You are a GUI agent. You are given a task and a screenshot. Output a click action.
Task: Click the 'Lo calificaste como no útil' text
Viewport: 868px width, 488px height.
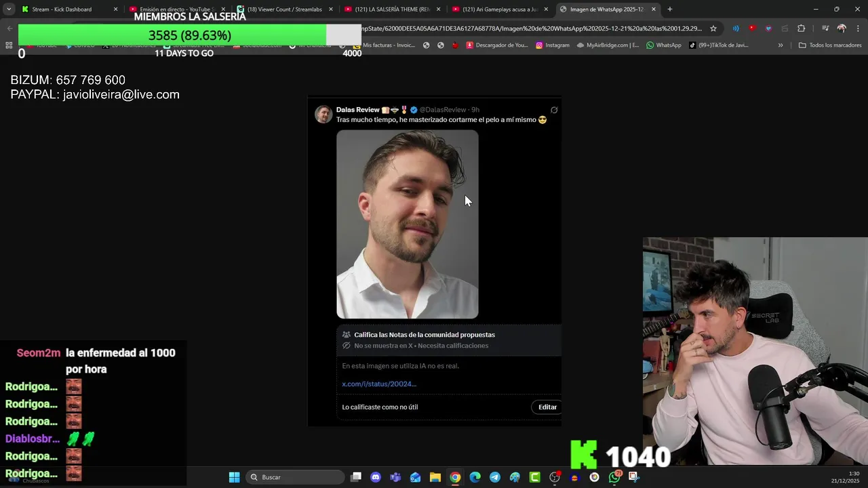[380, 407]
